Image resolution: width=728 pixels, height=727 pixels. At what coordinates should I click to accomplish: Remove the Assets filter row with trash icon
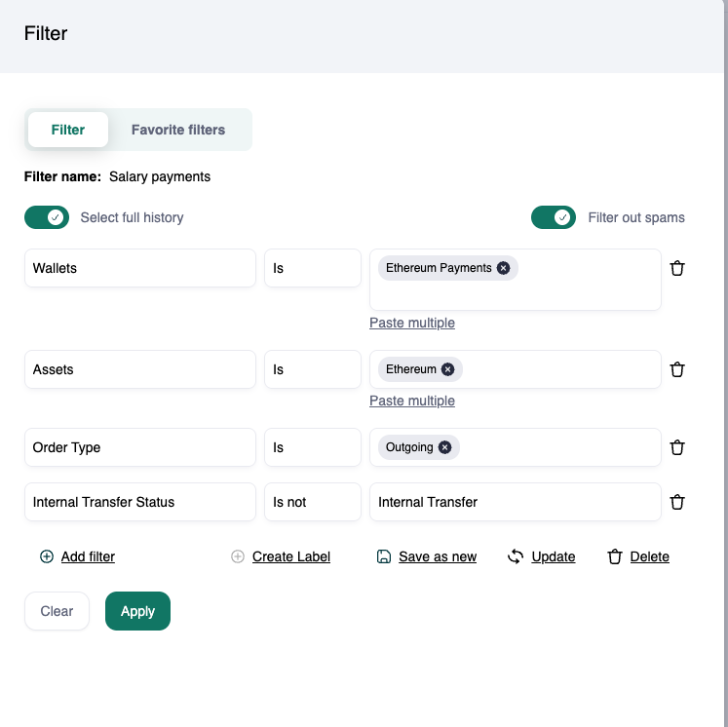tap(677, 369)
